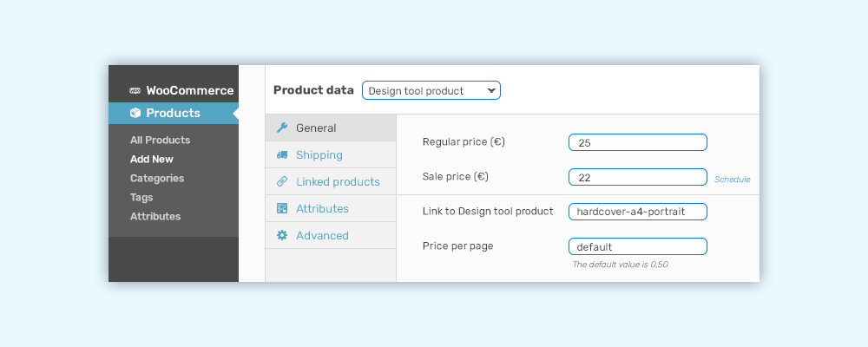Go to Add New product
Image resolution: width=868 pixels, height=347 pixels.
tap(152, 160)
